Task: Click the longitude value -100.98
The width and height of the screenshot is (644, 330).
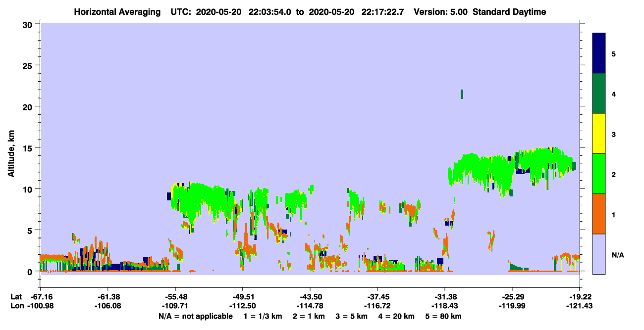Action: pyautogui.click(x=40, y=306)
